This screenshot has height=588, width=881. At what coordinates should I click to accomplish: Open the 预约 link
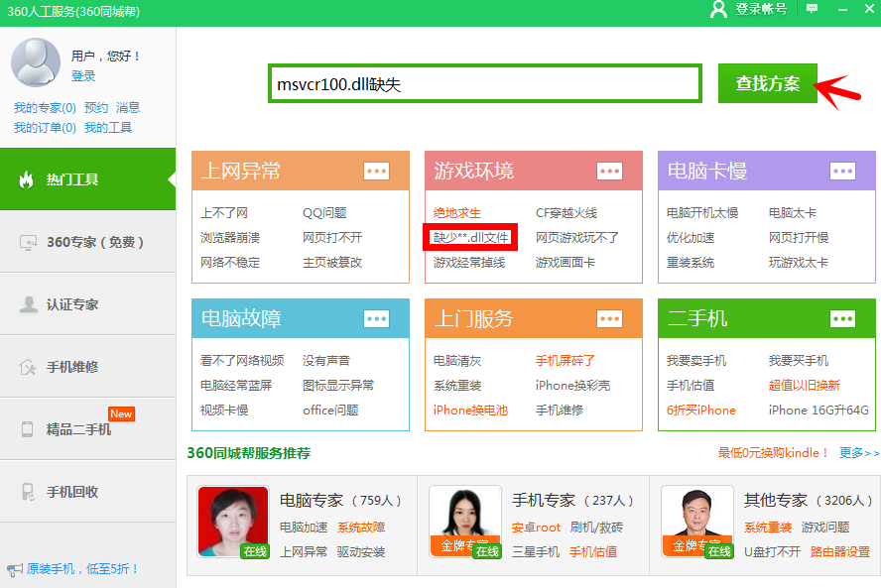click(96, 107)
